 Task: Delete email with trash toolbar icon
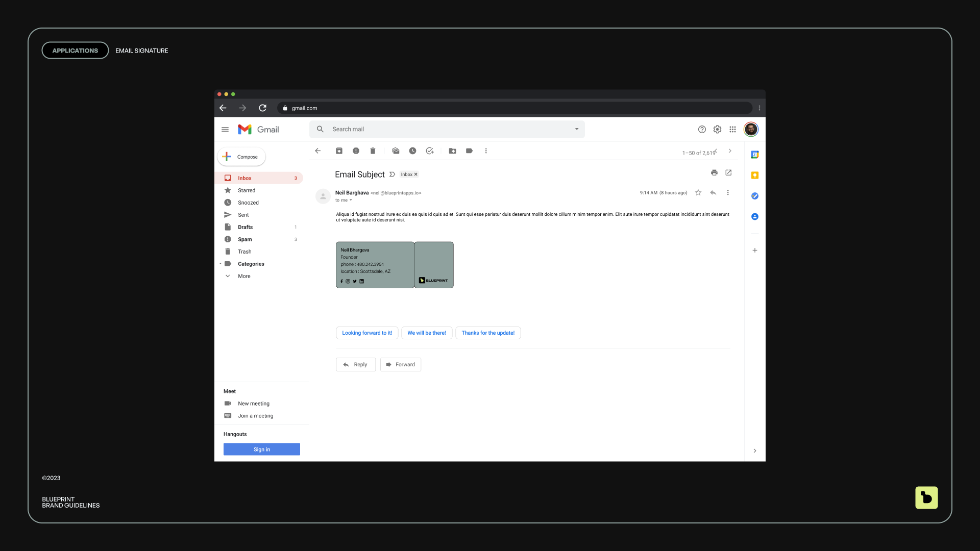tap(373, 151)
